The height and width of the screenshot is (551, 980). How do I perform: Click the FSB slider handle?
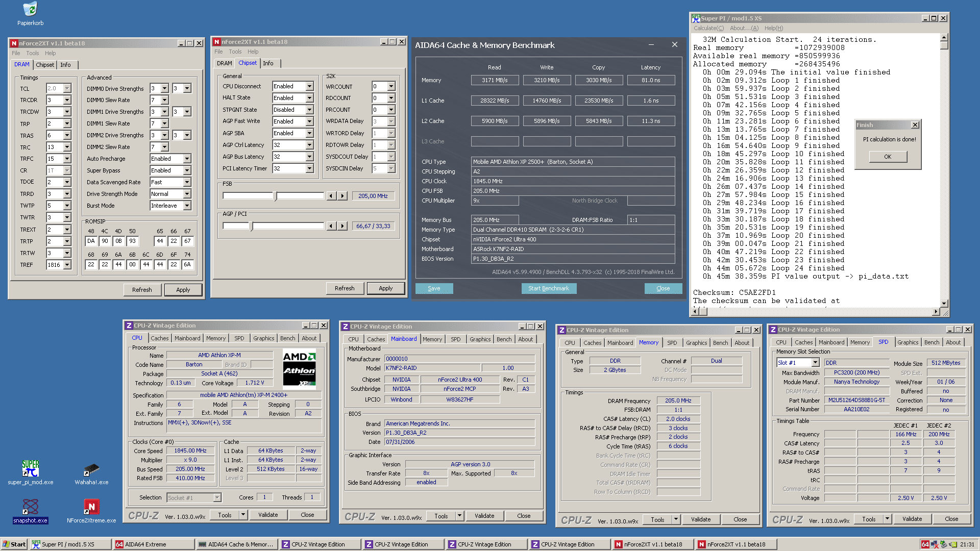tap(276, 196)
